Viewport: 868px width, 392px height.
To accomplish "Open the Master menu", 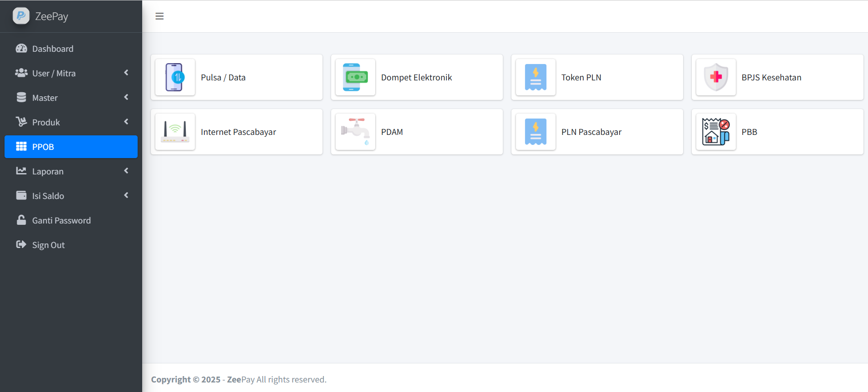I will 71,98.
